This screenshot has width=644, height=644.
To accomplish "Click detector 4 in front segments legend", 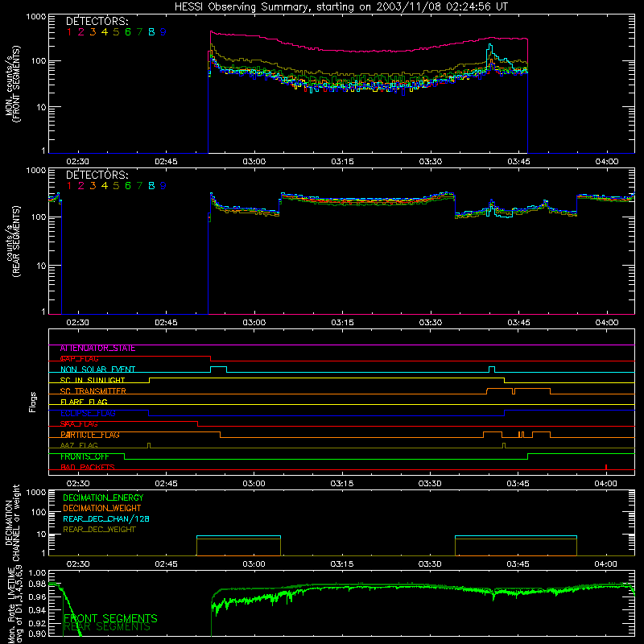I will (x=105, y=32).
